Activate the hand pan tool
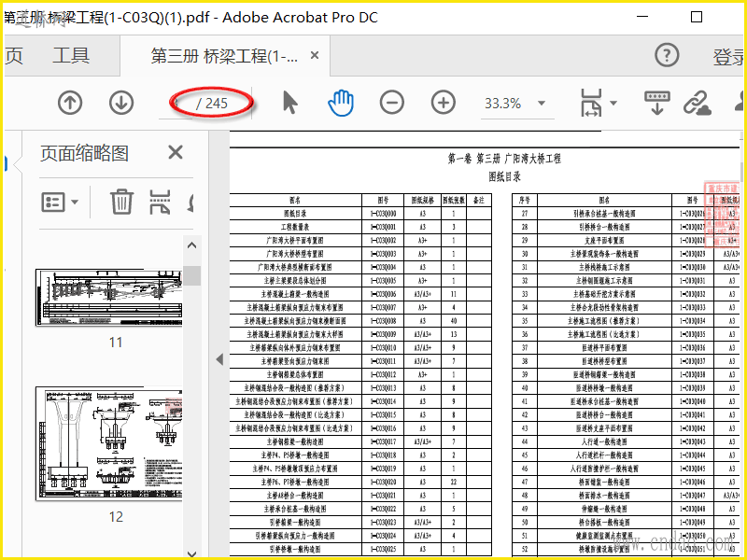This screenshot has height=560, width=747. [341, 103]
